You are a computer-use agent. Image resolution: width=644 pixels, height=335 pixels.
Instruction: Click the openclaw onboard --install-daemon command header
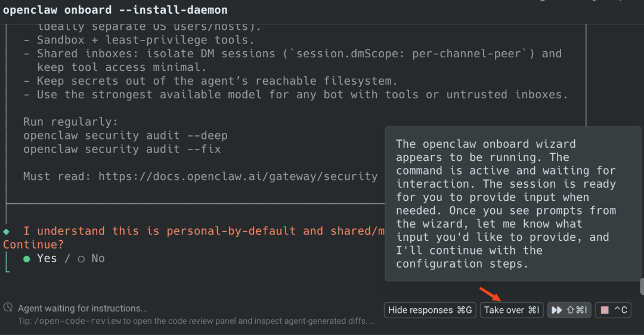pyautogui.click(x=115, y=10)
